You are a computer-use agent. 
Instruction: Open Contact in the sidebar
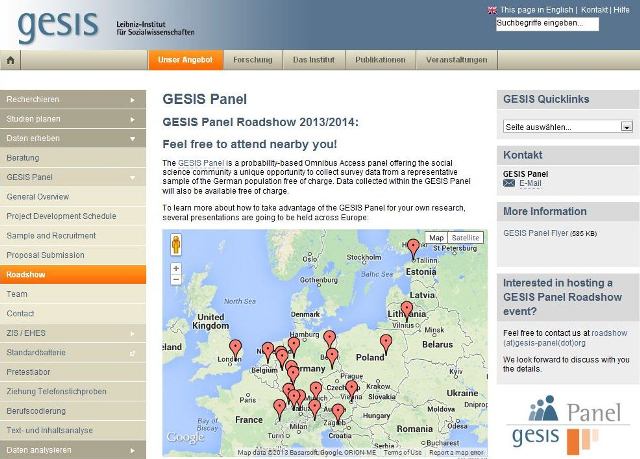click(73, 314)
